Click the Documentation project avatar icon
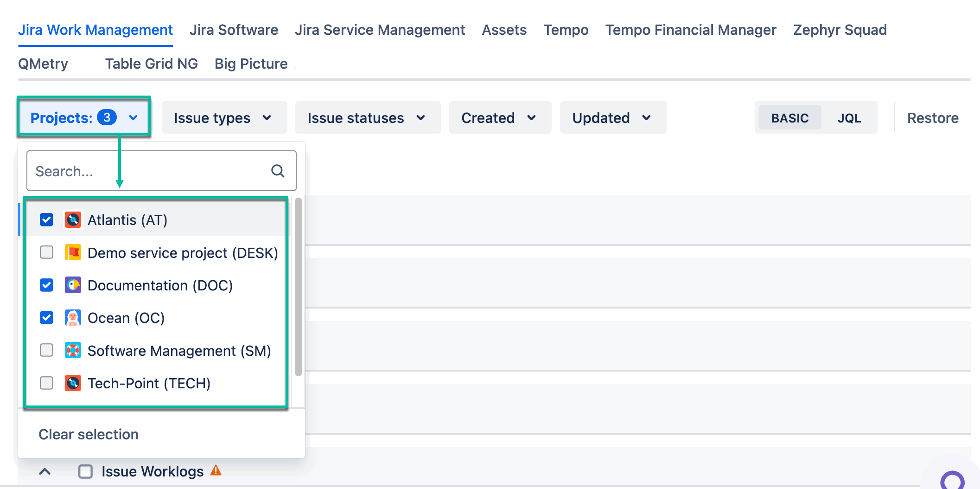The image size is (980, 489). tap(73, 285)
